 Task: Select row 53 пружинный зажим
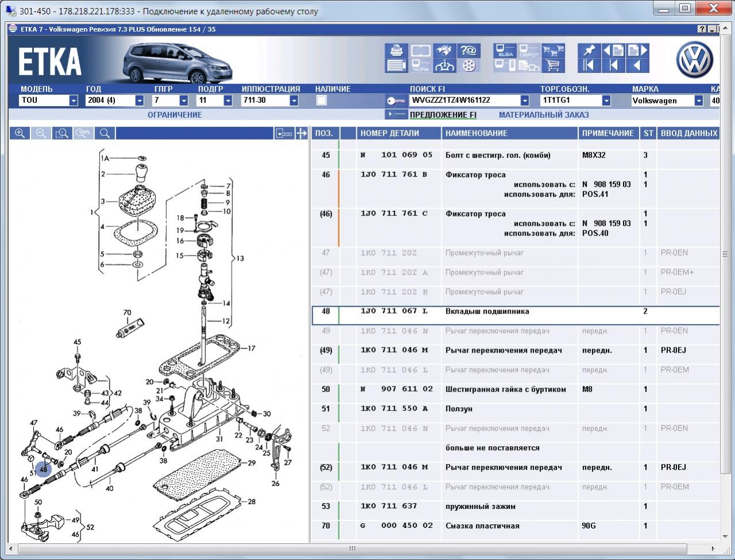pyautogui.click(x=515, y=507)
